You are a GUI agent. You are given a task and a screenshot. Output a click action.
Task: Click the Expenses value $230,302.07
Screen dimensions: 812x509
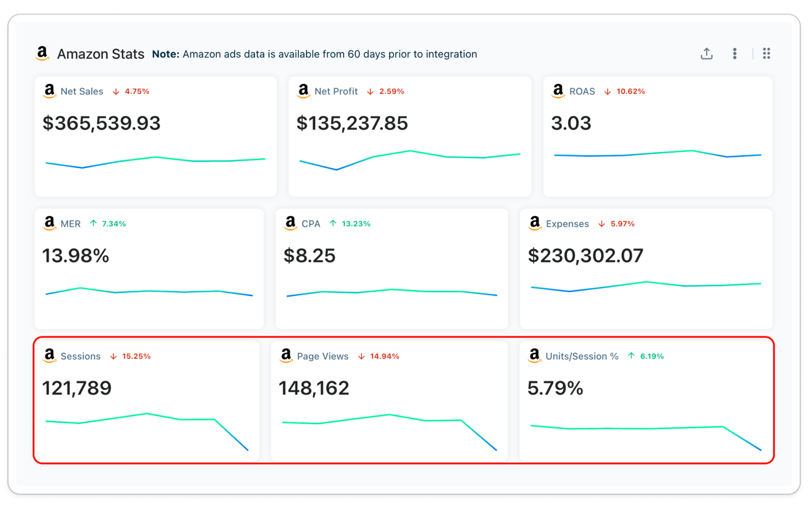pos(585,256)
